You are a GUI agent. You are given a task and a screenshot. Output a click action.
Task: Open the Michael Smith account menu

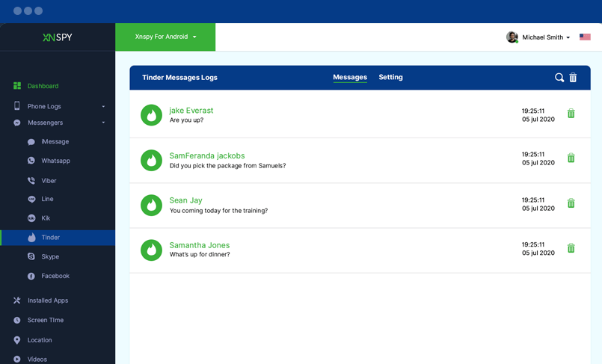click(545, 37)
